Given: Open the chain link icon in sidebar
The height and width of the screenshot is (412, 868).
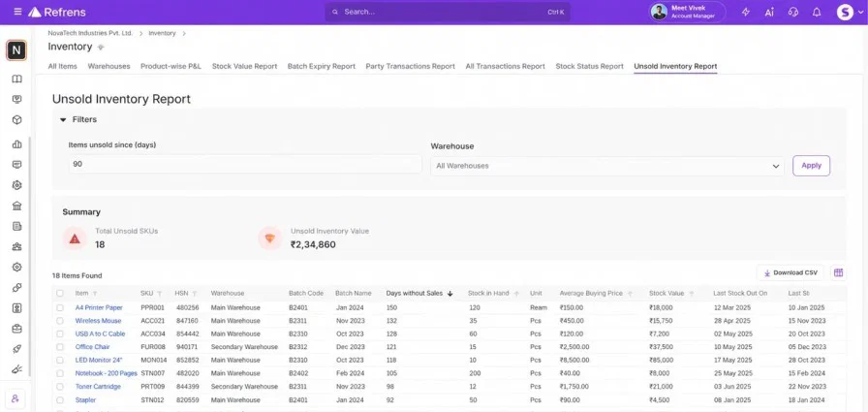Looking at the screenshot, I should pyautogui.click(x=16, y=287).
